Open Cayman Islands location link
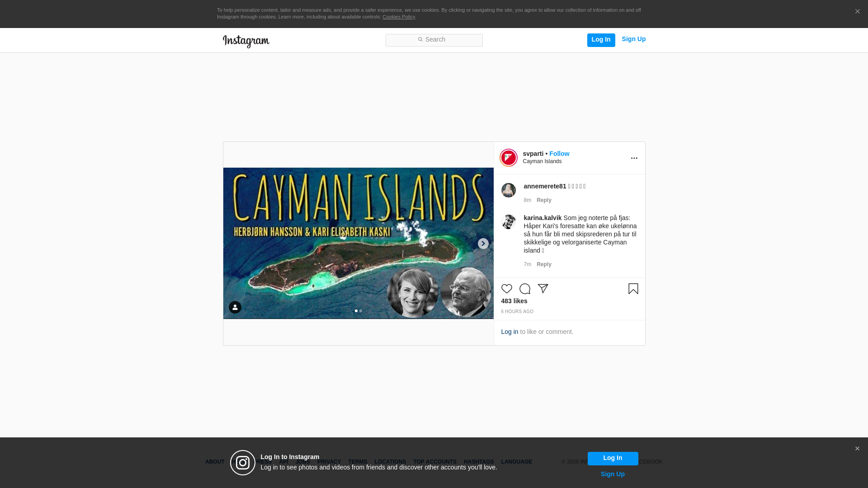 click(542, 161)
